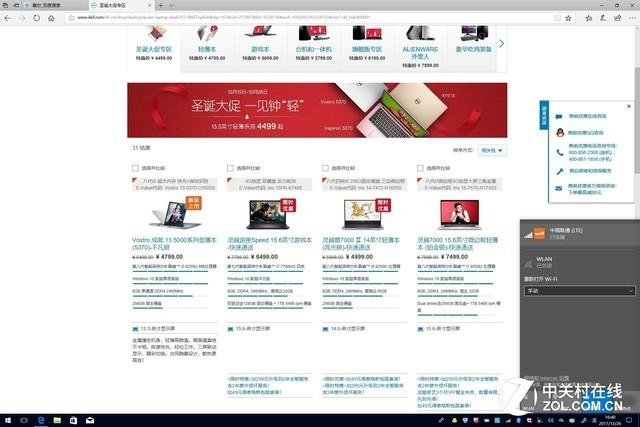
Task: Click the envelope WeChat consult icon
Action: pos(559,189)
